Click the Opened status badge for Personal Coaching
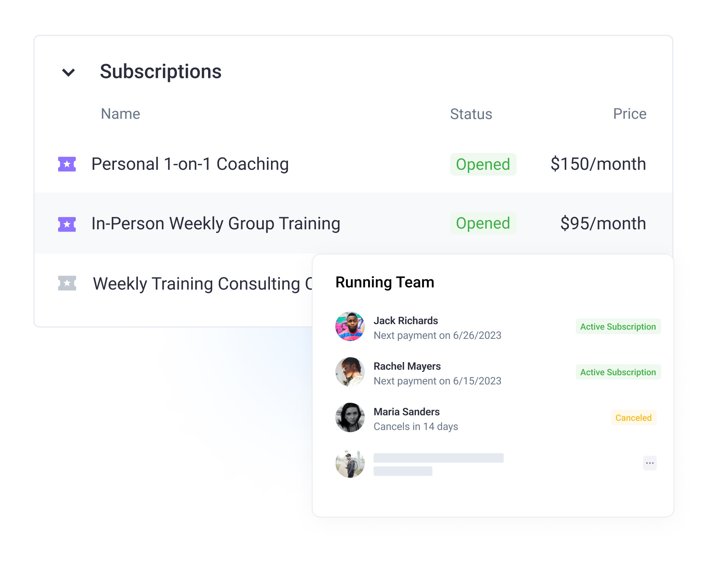This screenshot has width=706, height=588. 483,164
